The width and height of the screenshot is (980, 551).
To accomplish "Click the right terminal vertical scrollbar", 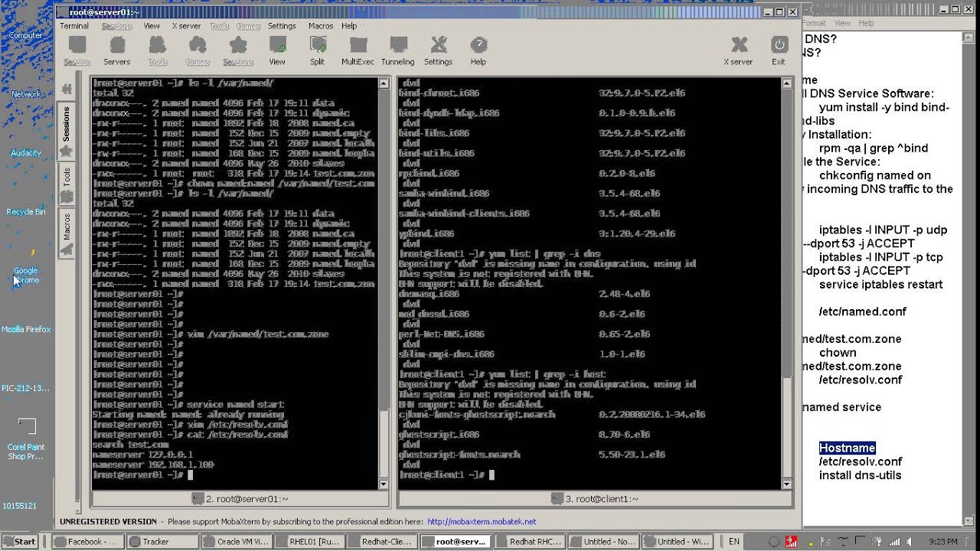I will [786, 283].
